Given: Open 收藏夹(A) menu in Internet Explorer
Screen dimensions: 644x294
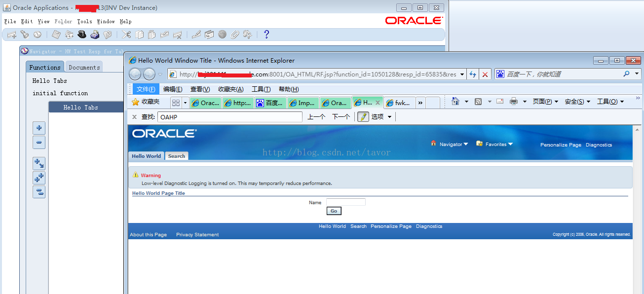Looking at the screenshot, I should coord(231,89).
